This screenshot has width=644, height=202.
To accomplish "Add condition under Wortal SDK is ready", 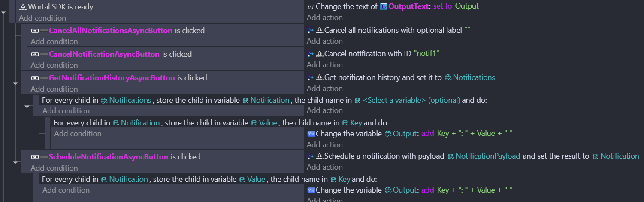I will coord(42,18).
